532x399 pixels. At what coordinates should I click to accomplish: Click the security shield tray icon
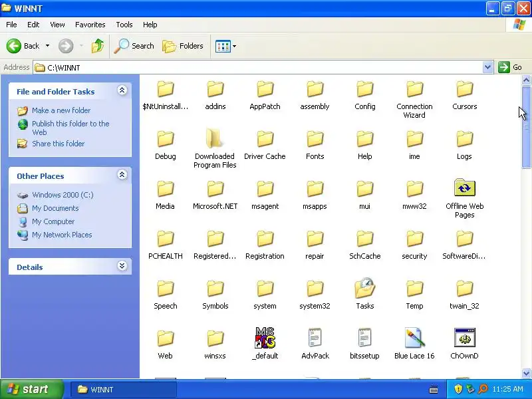pos(458,389)
